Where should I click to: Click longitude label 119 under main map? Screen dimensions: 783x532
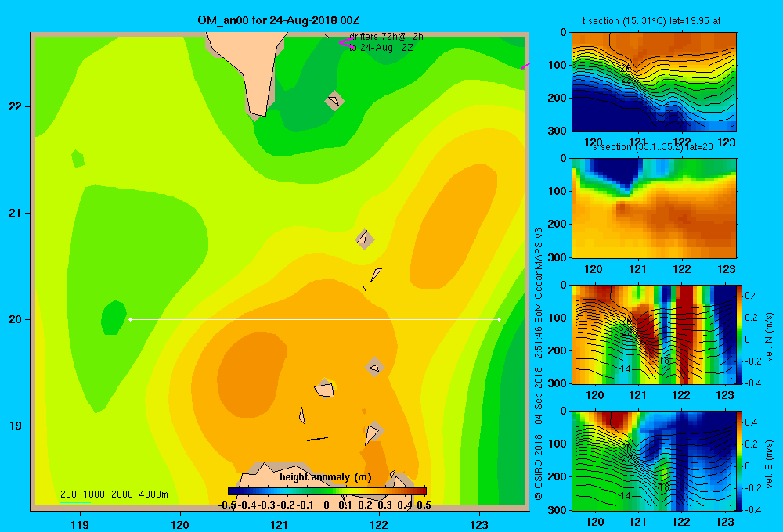point(80,524)
